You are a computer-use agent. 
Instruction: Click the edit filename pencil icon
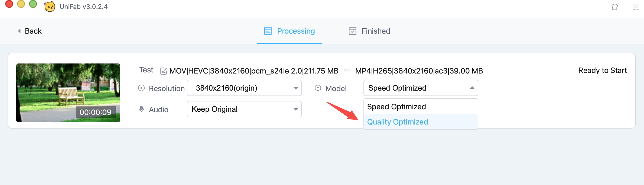(x=164, y=71)
